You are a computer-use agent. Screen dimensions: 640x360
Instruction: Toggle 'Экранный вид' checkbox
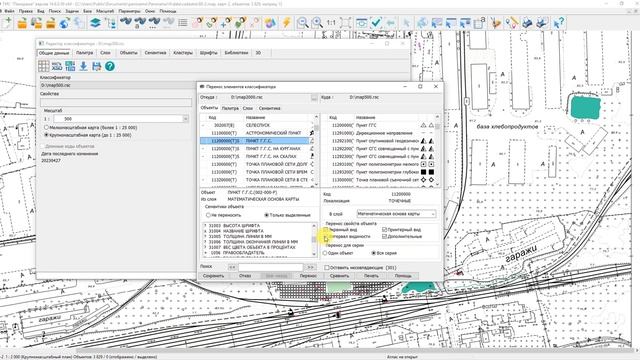(x=326, y=230)
